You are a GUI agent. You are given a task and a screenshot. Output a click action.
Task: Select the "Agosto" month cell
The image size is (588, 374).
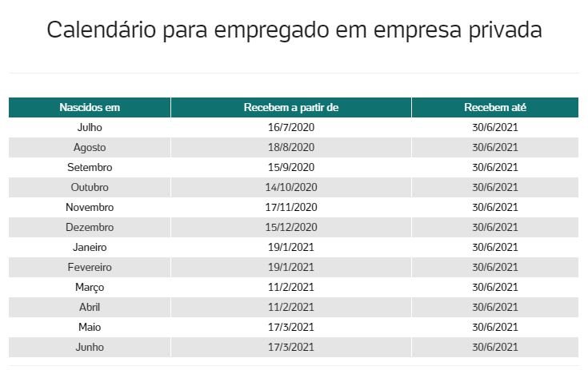coord(90,147)
